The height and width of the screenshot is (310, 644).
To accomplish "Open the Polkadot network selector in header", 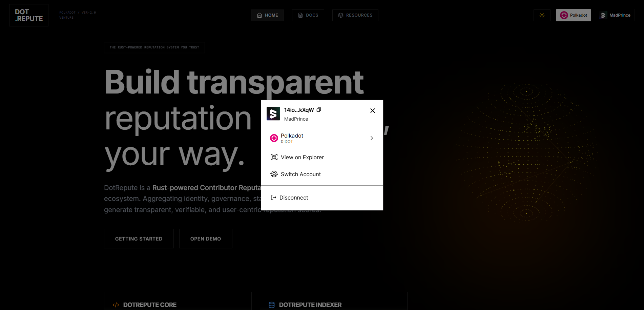I will [x=574, y=15].
